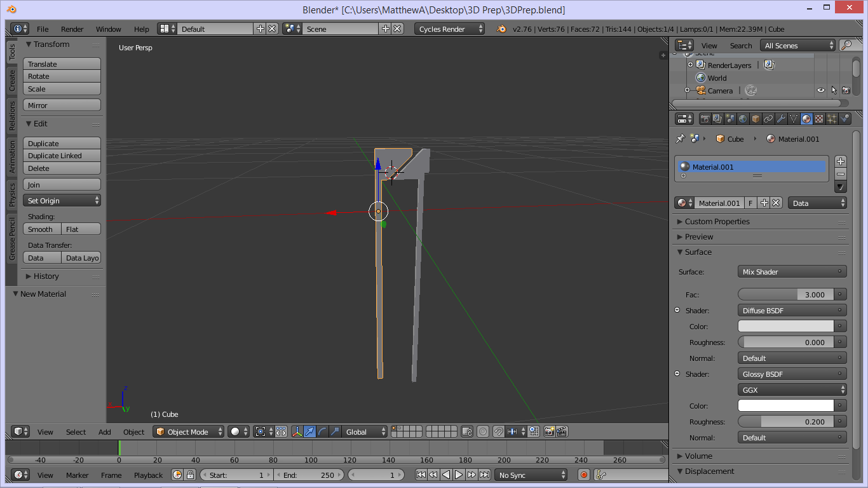Click the OpenGL render animation clapper icon

pyautogui.click(x=562, y=431)
